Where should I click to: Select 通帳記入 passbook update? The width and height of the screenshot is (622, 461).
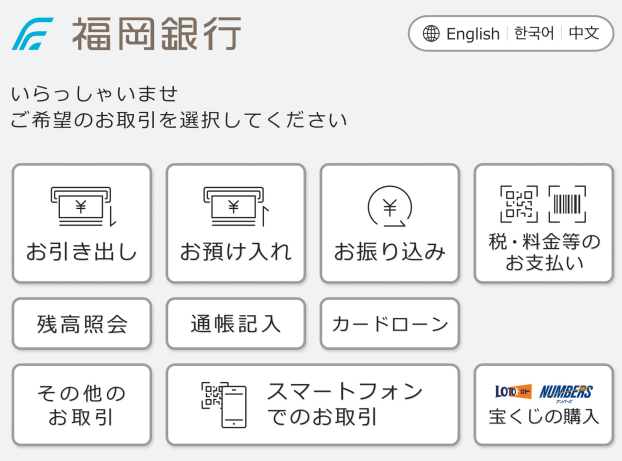pos(236,324)
